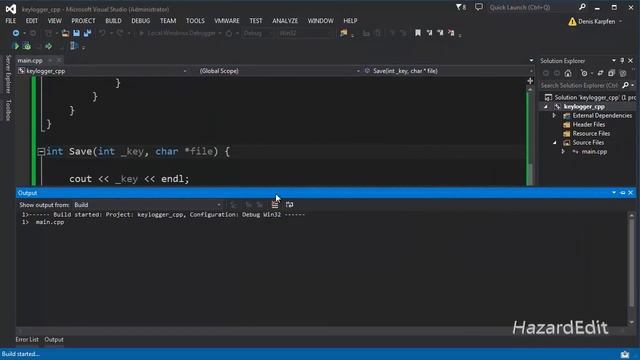Open the ANALYZE menu
The image size is (640, 360).
click(x=285, y=21)
